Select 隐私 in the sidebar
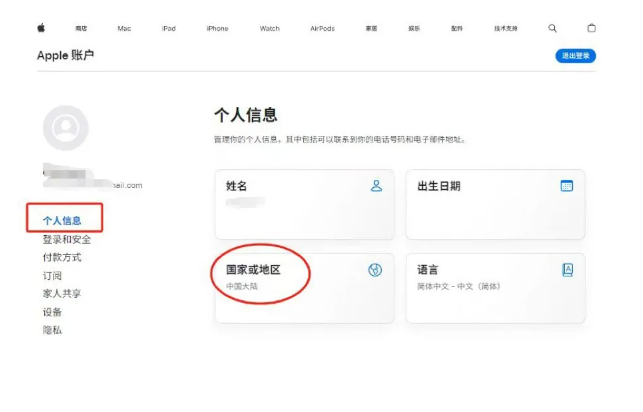643x412 pixels. [52, 330]
